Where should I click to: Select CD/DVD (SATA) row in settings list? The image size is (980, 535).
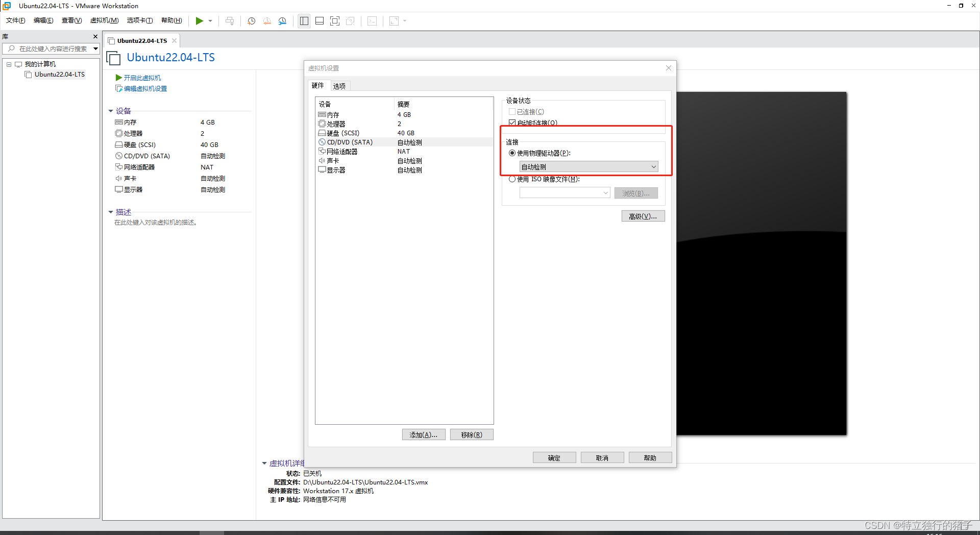[404, 142]
